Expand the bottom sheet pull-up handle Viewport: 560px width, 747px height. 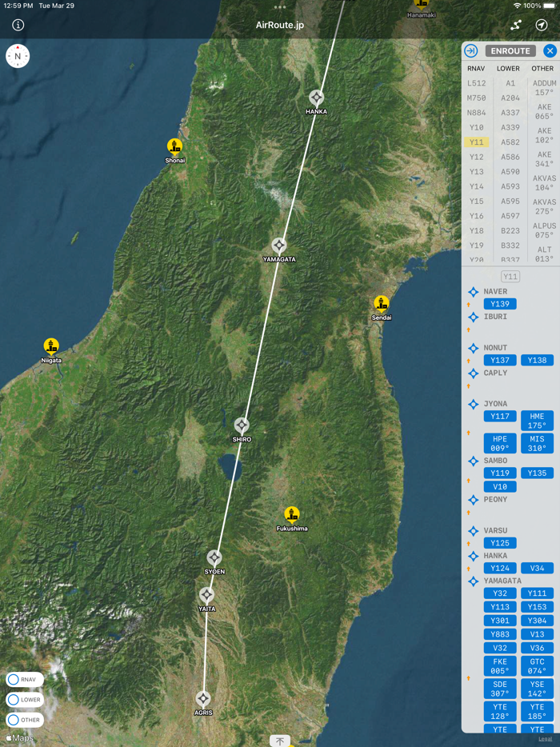click(x=280, y=741)
